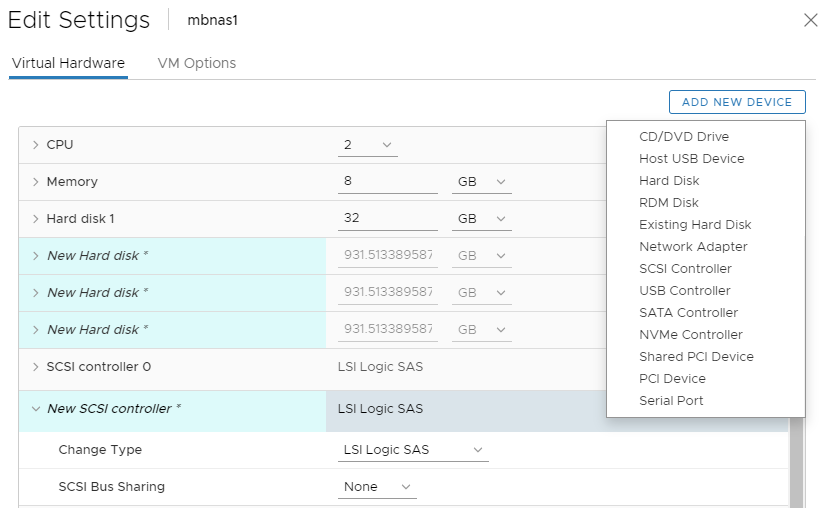Add a new Hard Disk from menu
Image resolution: width=831 pixels, height=508 pixels.
(x=669, y=181)
